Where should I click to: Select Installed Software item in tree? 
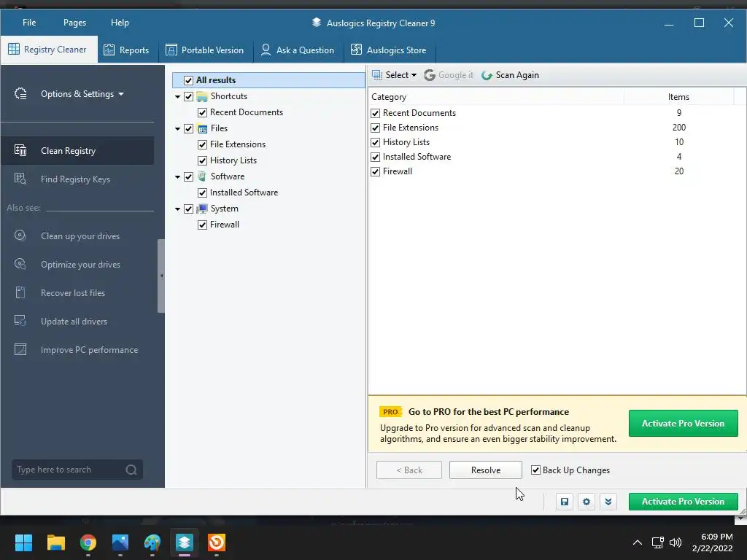[244, 192]
